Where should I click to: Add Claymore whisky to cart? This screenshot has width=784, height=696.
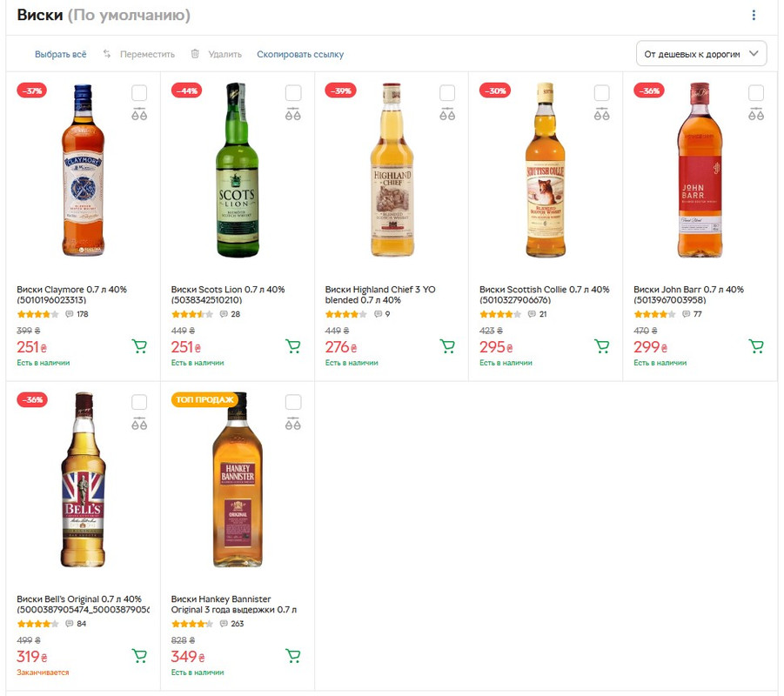pyautogui.click(x=139, y=346)
